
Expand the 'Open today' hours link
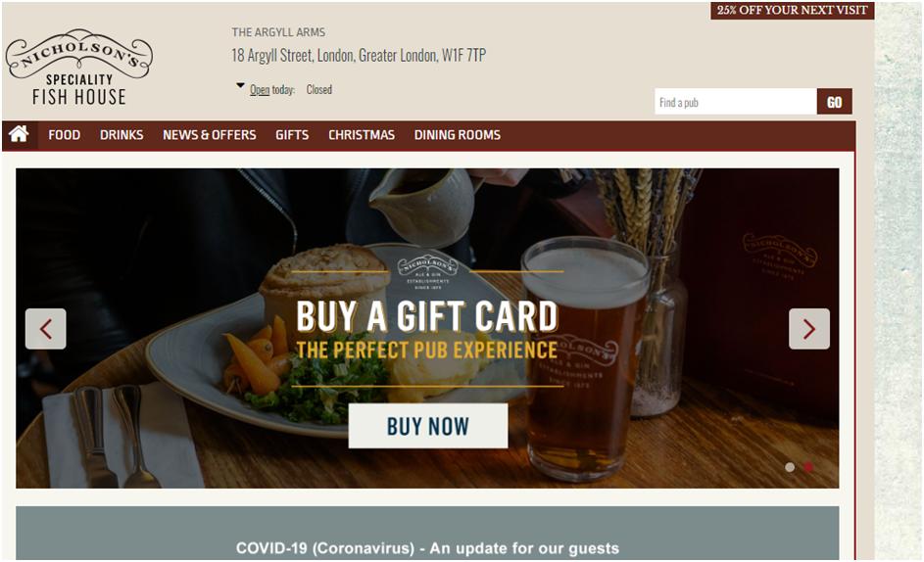click(x=272, y=89)
